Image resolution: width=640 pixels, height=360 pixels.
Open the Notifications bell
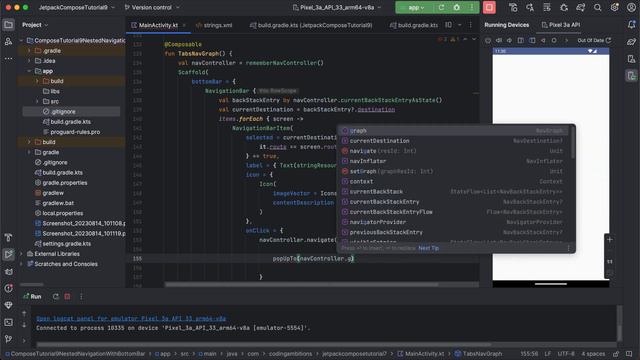tap(631, 25)
